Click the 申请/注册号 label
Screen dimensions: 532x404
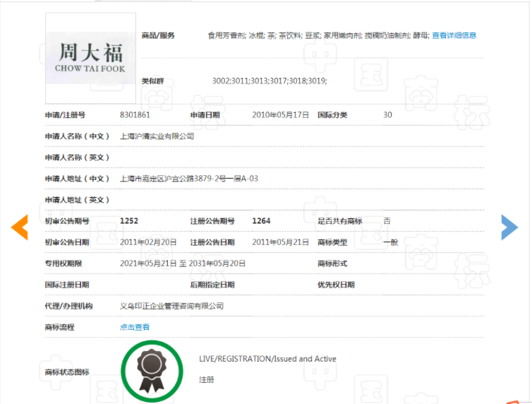65,114
